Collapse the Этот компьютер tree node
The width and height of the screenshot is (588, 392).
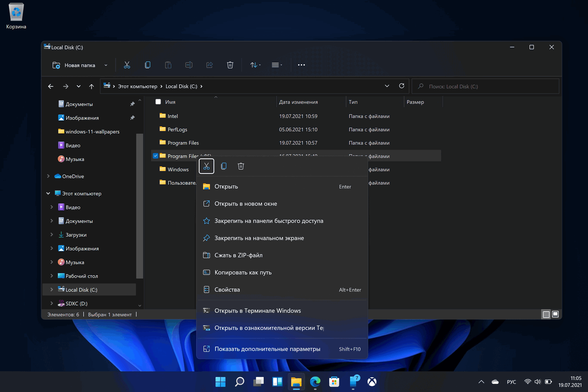point(48,194)
